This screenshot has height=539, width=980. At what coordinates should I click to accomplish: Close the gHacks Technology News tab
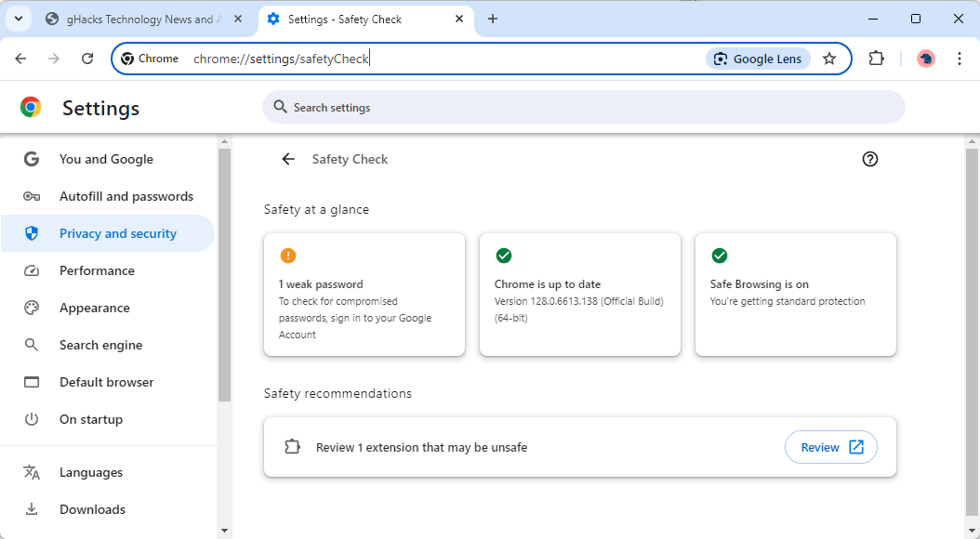(237, 20)
